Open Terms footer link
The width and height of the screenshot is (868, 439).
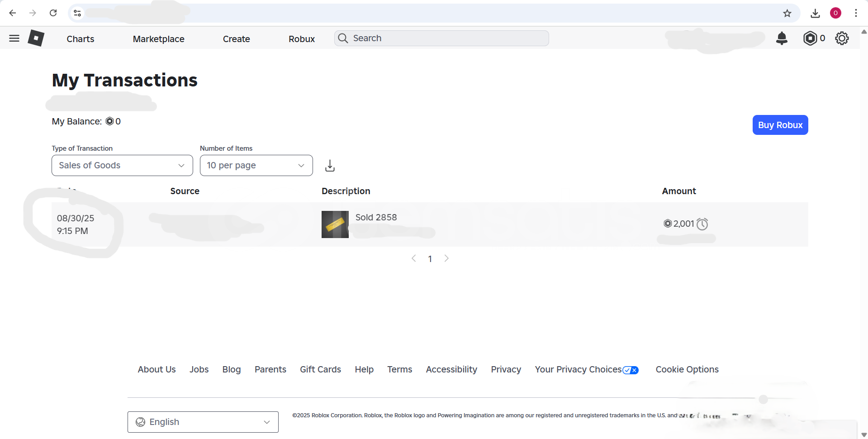pyautogui.click(x=400, y=369)
